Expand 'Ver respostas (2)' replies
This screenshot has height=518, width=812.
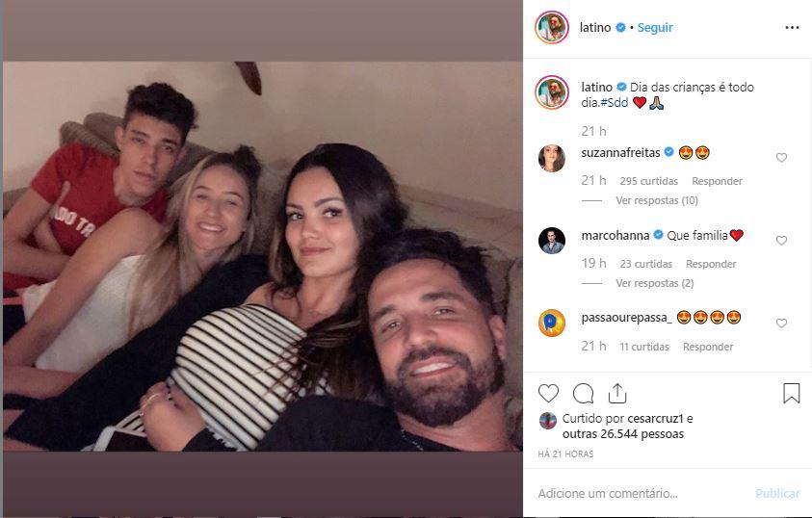click(x=654, y=283)
